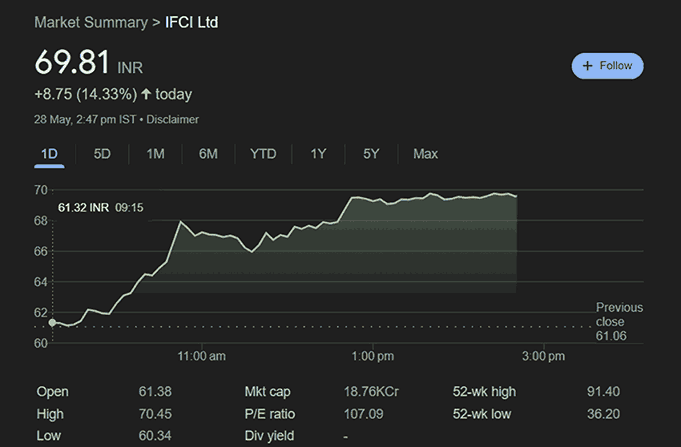681x447 pixels.
Task: Switch to the 5Y range tab
Action: (x=371, y=154)
